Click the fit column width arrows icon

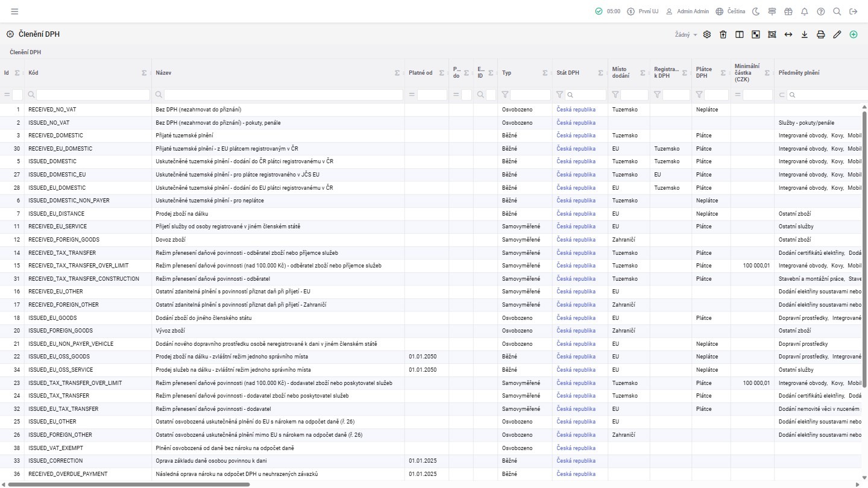(x=788, y=34)
